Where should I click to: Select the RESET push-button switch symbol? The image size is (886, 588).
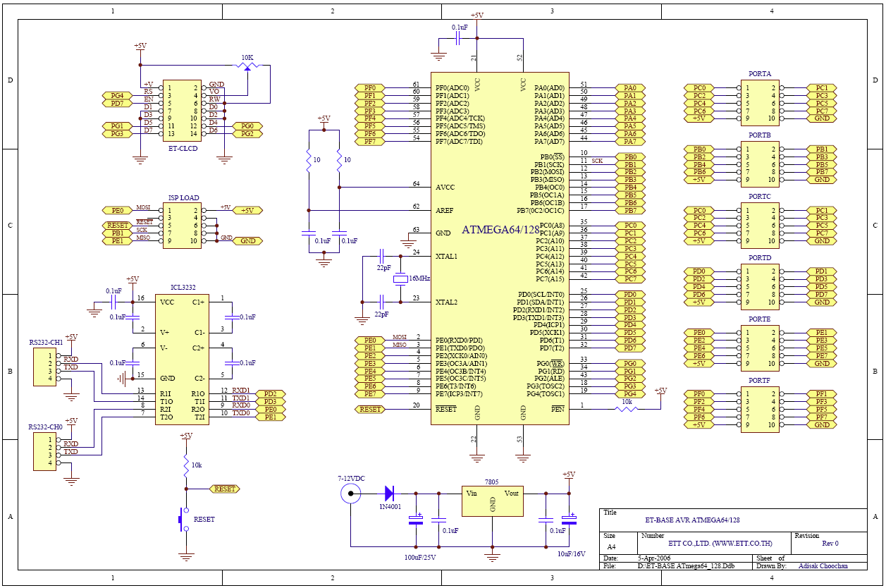183,521
